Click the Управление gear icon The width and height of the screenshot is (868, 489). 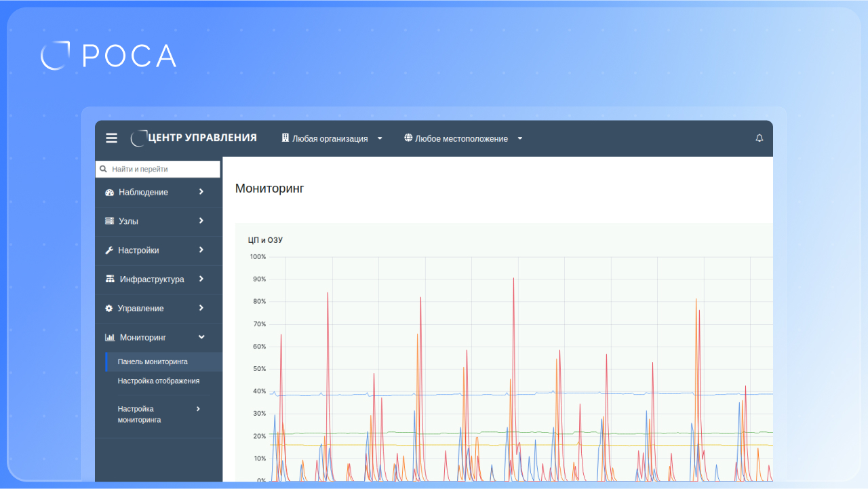click(109, 309)
